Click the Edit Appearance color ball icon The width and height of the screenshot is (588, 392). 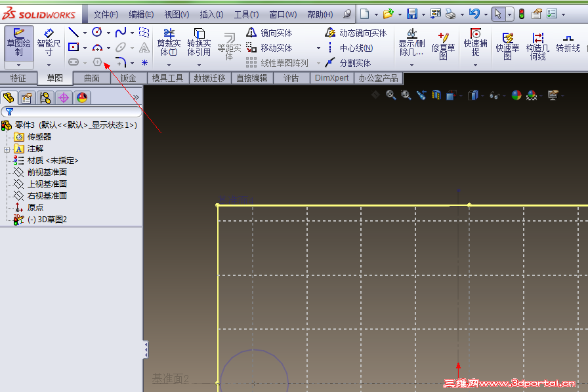coord(516,95)
